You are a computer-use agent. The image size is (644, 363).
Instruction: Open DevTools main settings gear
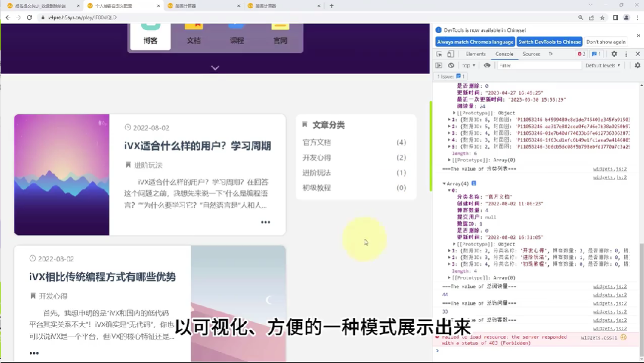pos(614,54)
